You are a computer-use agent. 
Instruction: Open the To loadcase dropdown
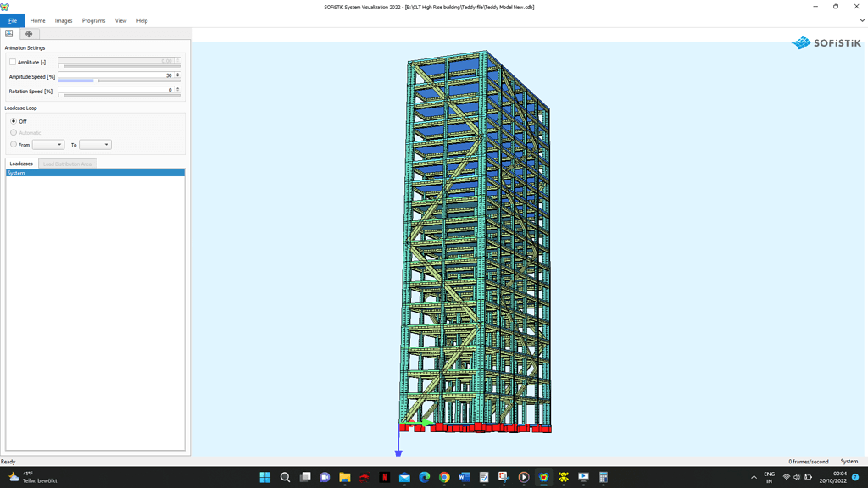coord(95,145)
